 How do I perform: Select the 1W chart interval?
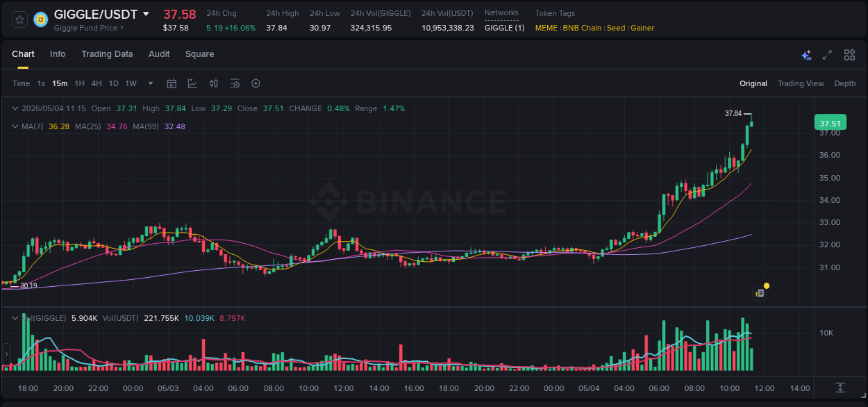(x=131, y=83)
